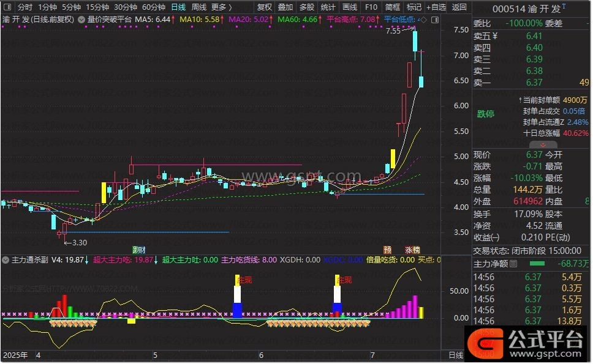The image size is (593, 364).
Task: Click the T marker beside stock name
Action: [564, 6]
